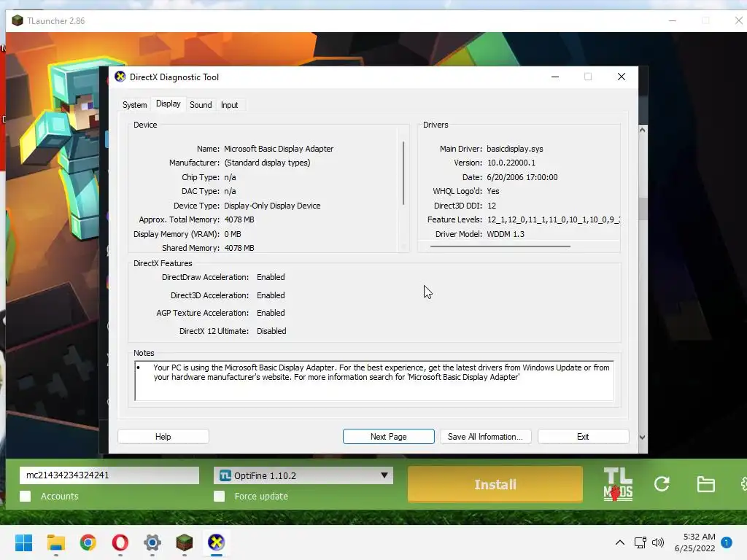Open Settings gear icon in taskbar
Screen dimensions: 747x560
(x=152, y=542)
